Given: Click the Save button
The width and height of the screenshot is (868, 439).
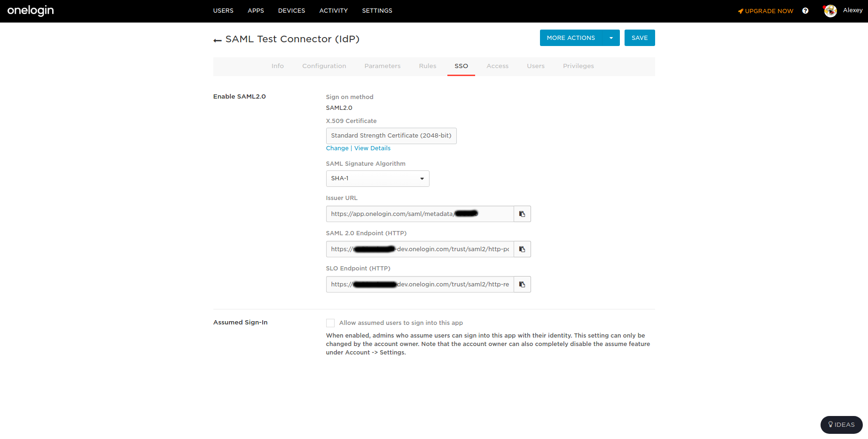Looking at the screenshot, I should 639,38.
